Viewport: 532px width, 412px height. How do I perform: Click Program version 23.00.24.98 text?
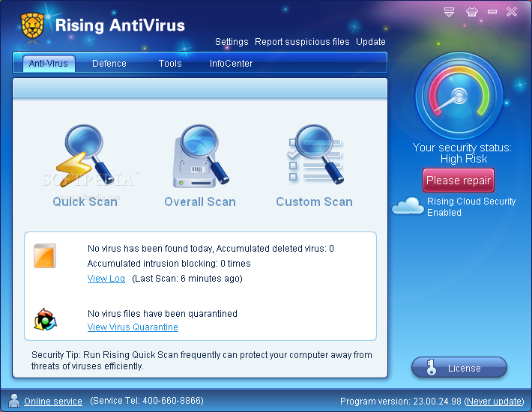[401, 402]
